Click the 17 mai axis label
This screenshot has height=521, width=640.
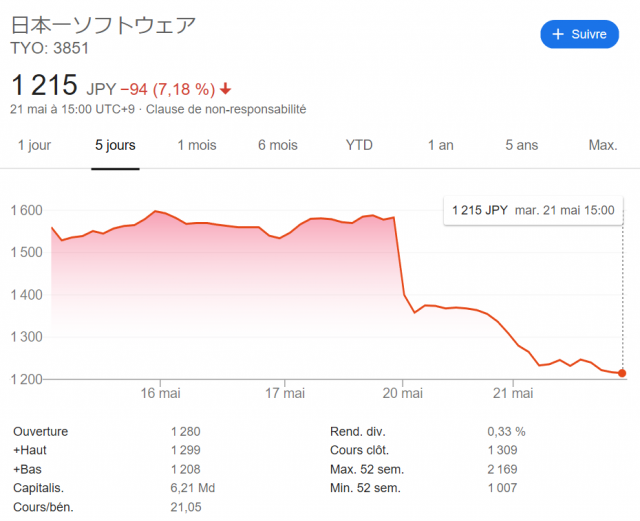click(x=285, y=393)
